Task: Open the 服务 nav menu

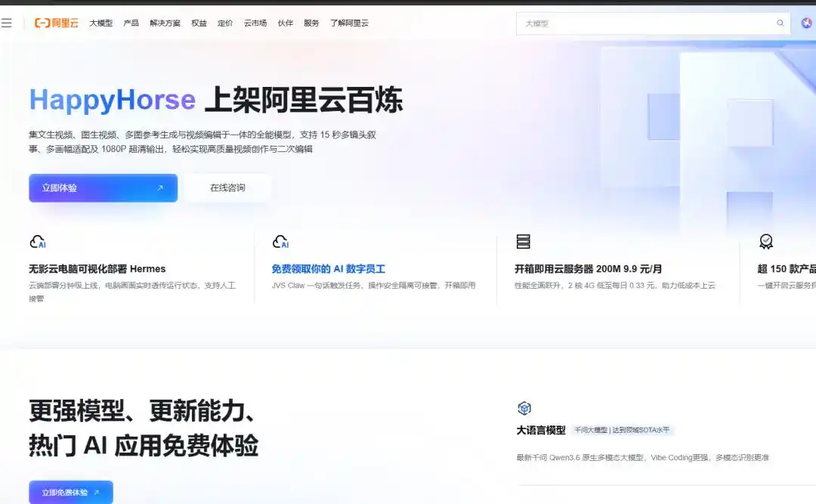Action: (311, 23)
